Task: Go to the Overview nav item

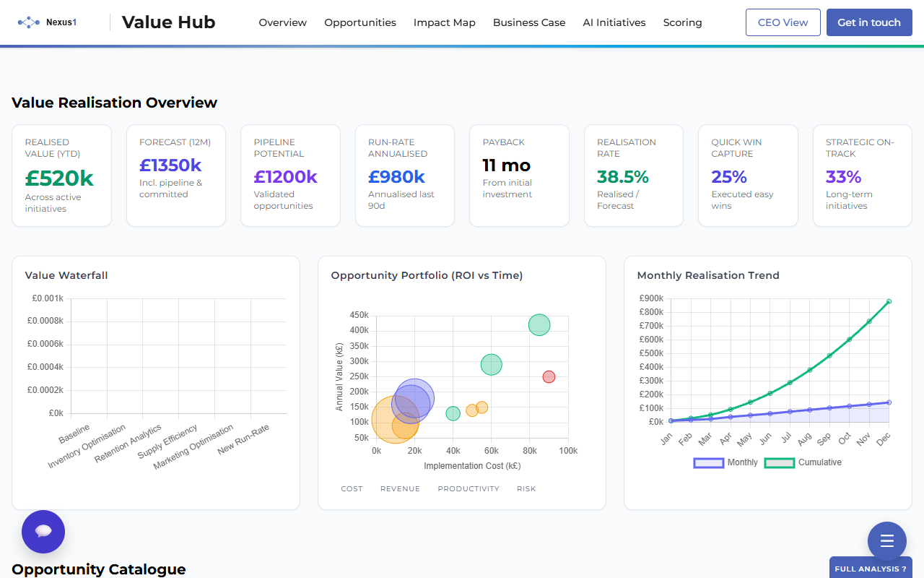Action: pos(282,22)
